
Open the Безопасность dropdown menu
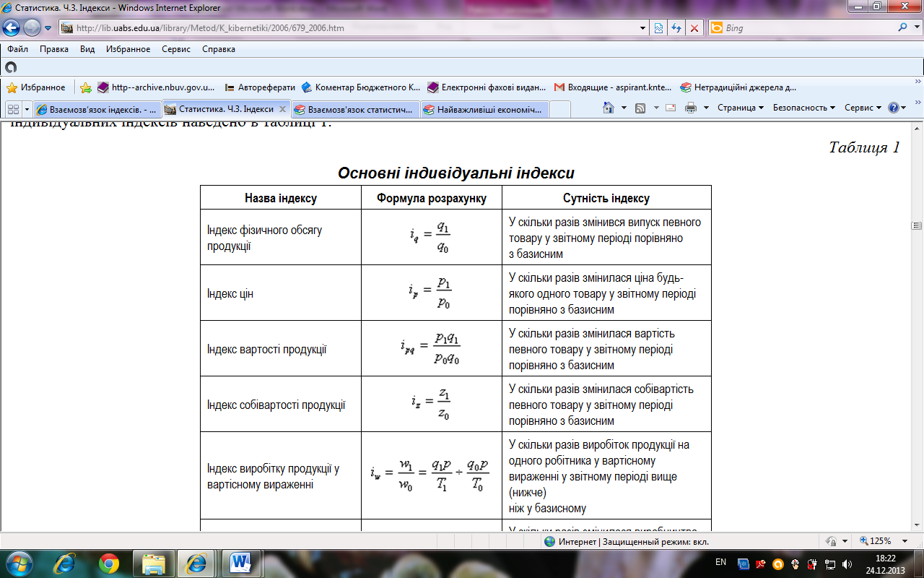(804, 108)
